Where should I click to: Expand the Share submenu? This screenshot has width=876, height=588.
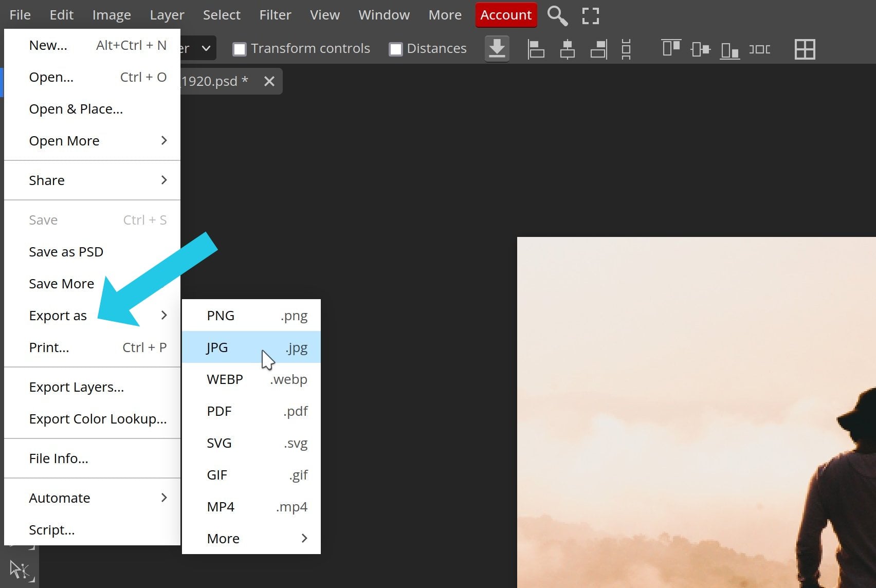pos(47,180)
